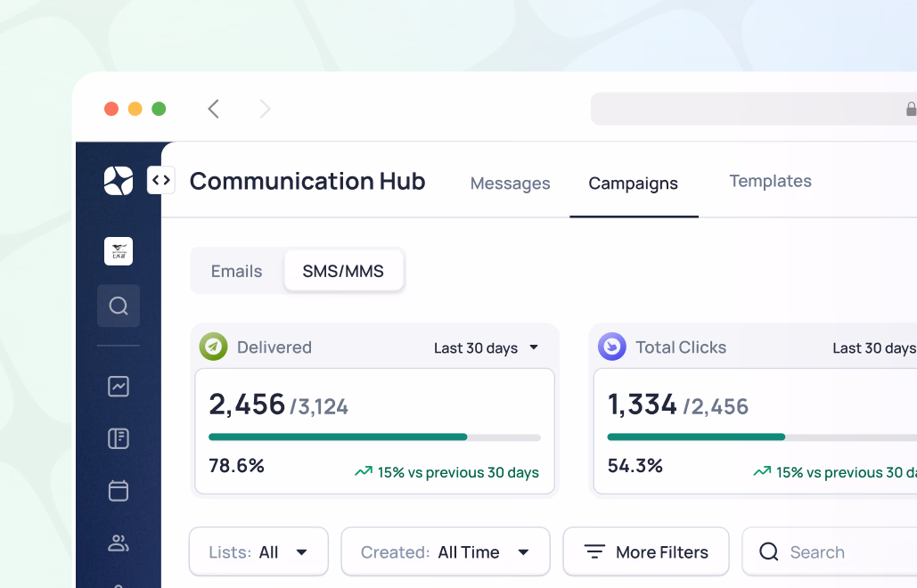Click the 1,334 total clicks count
The image size is (917, 588).
643,404
